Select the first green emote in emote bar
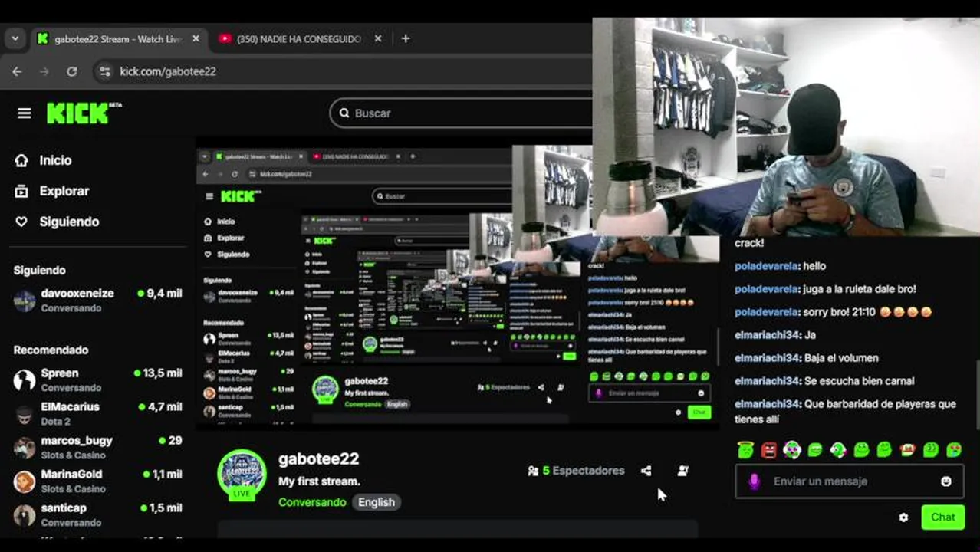This screenshot has height=552, width=980. 745,450
